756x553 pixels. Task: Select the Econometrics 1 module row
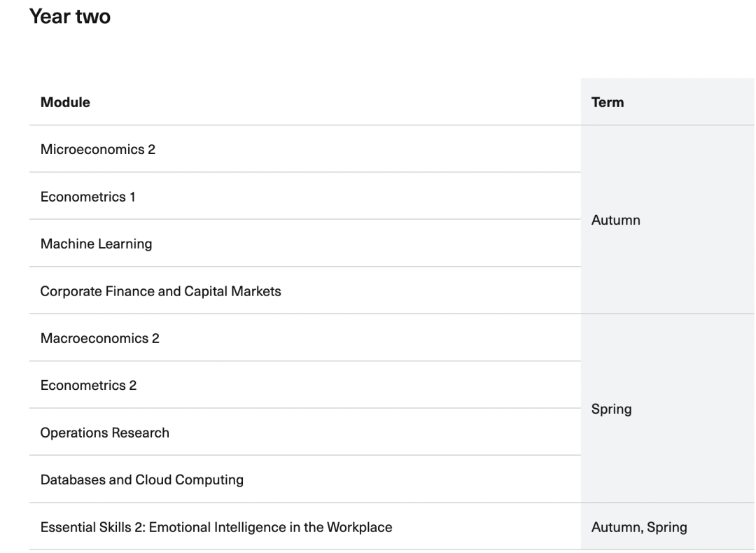pyautogui.click(x=87, y=197)
